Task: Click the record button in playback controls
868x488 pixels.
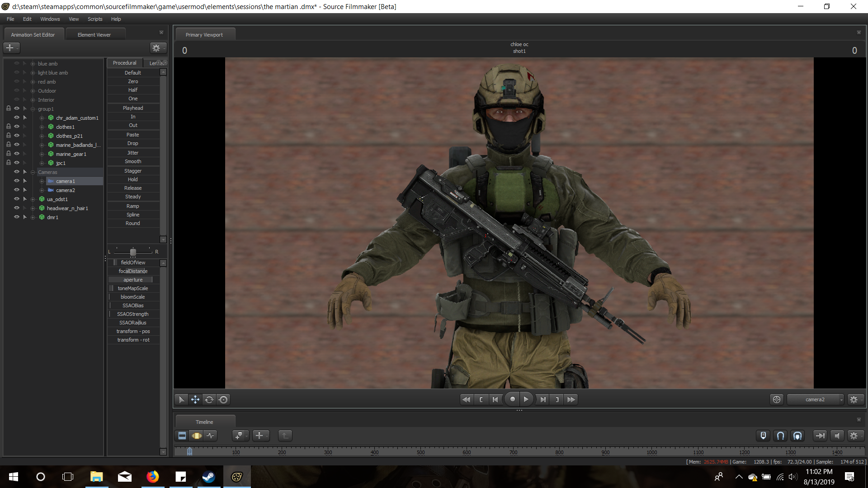Action: coord(512,399)
